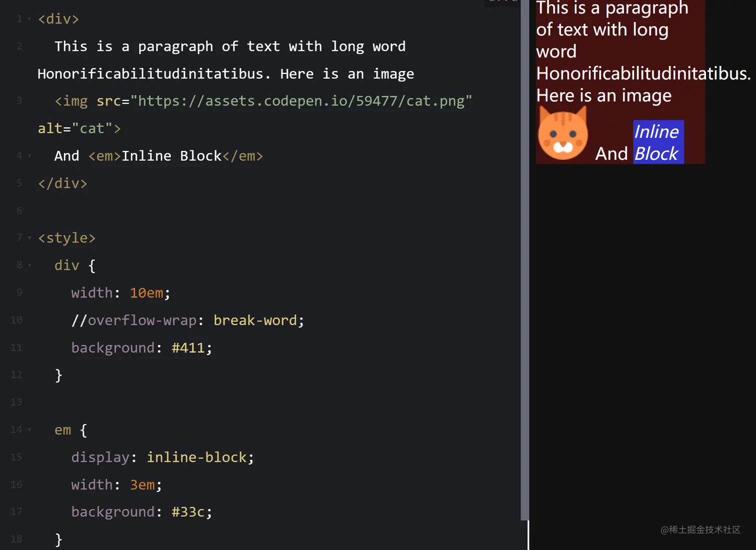The height and width of the screenshot is (550, 756).
Task: Click the background property on line 11
Action: click(113, 348)
